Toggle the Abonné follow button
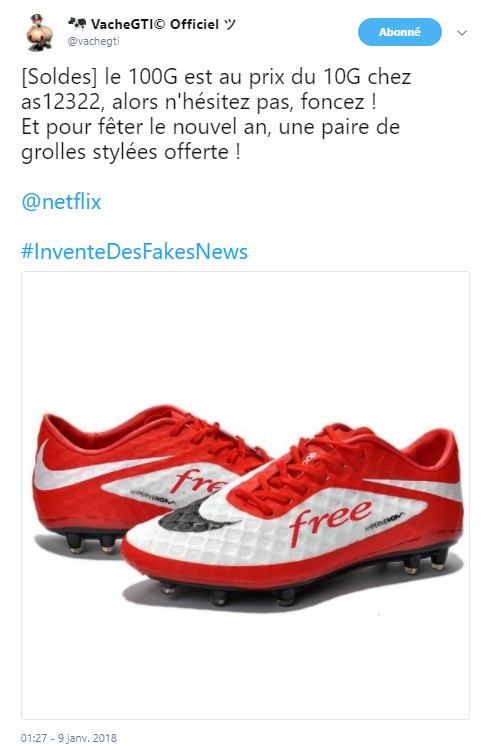 (400, 32)
